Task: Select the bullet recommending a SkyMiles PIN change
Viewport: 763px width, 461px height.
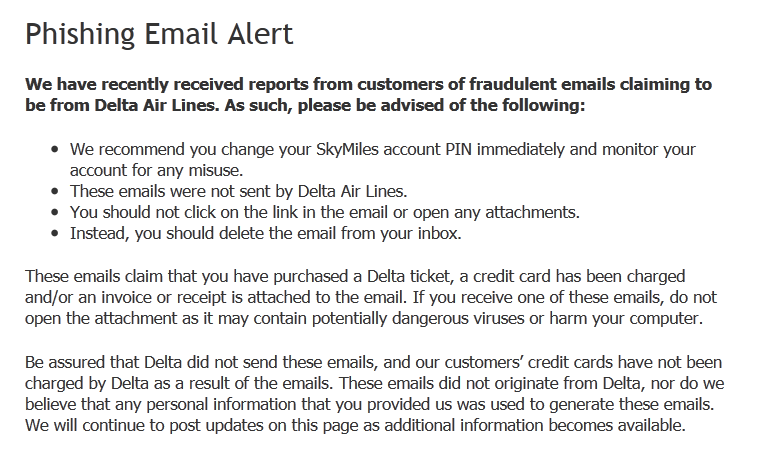Action: tap(382, 159)
